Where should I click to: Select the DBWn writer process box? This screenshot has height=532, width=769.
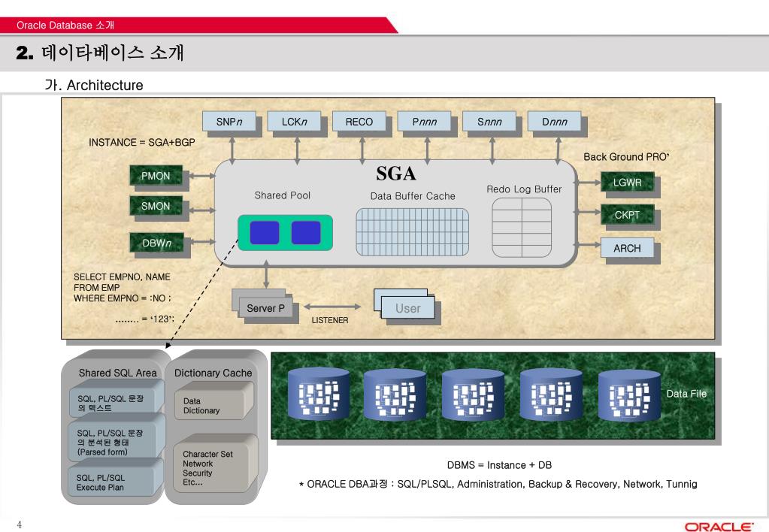156,243
